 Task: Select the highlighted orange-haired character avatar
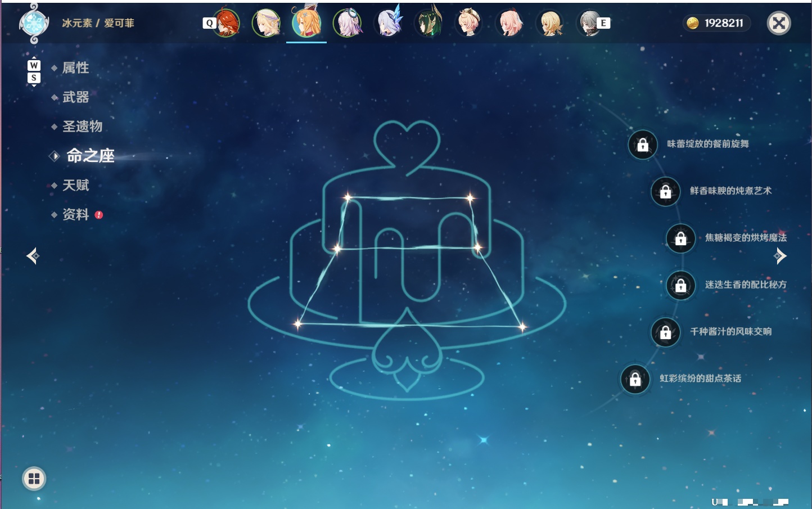tap(306, 22)
